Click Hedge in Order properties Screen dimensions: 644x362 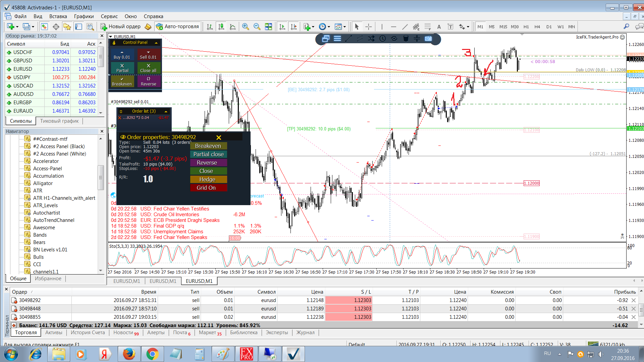209,179
